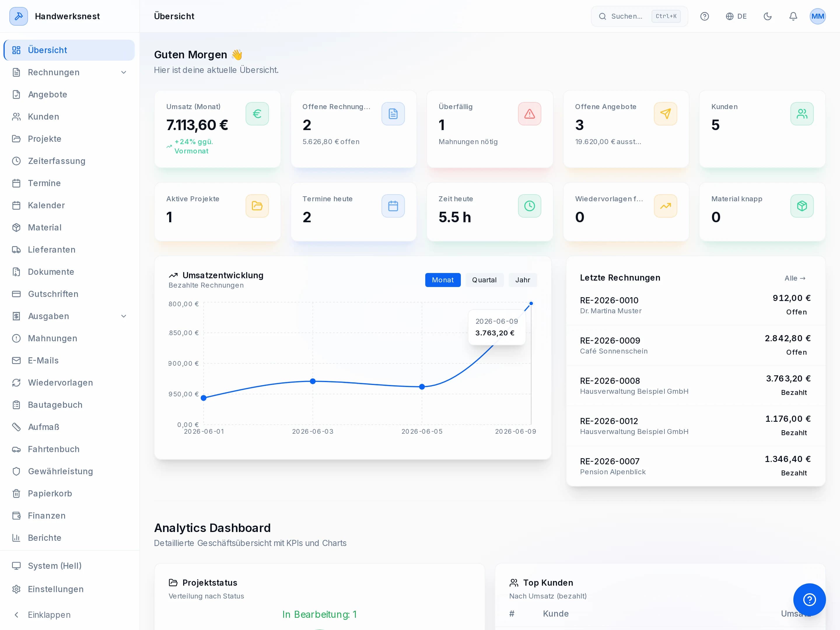Click the clock icon on Zeit heute card
Screen dimensions: 840x630
(x=529, y=206)
